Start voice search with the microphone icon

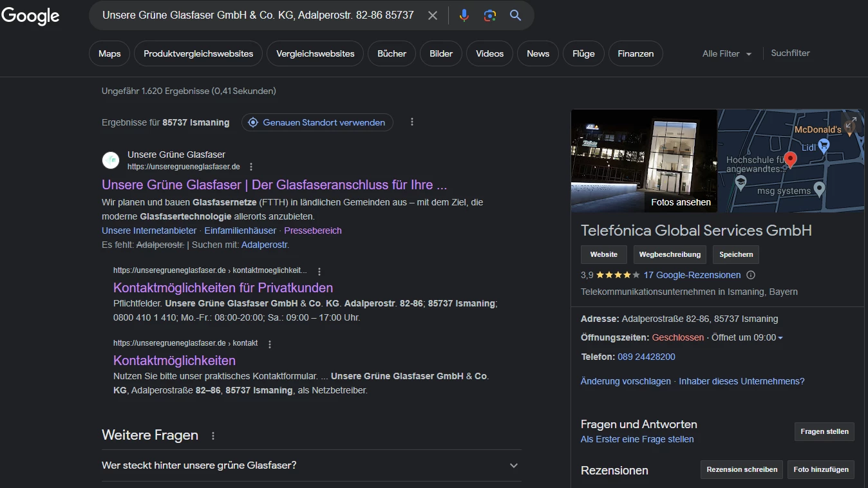[464, 15]
